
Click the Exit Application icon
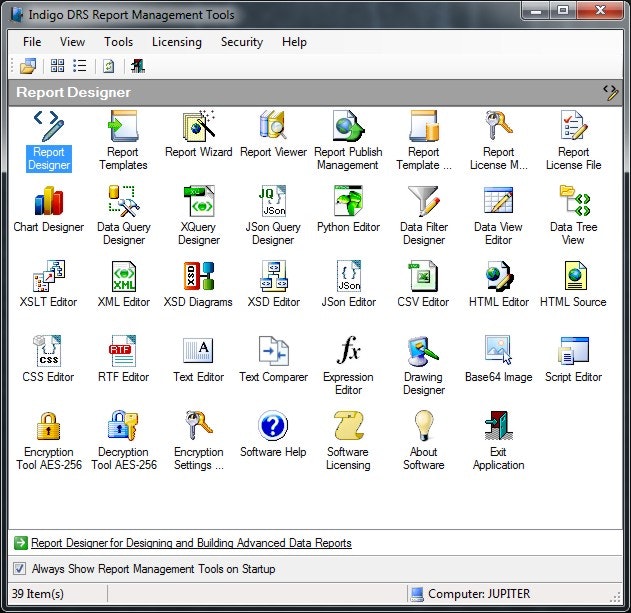tap(498, 440)
